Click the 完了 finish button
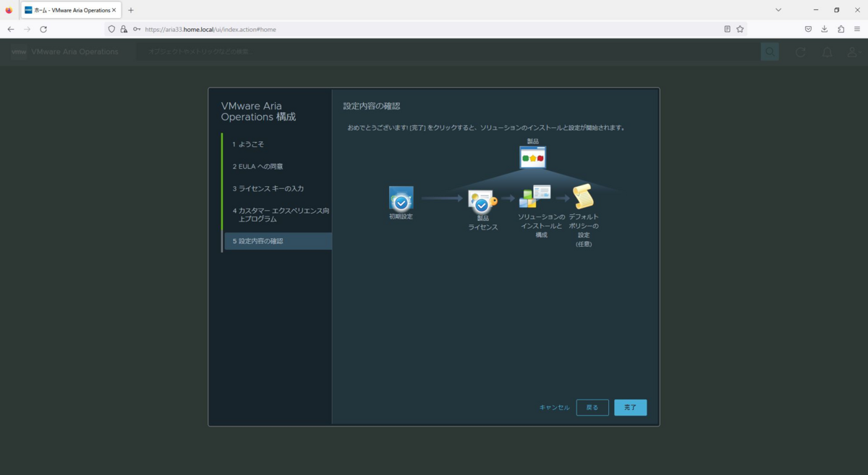The height and width of the screenshot is (475, 868). [630, 408]
